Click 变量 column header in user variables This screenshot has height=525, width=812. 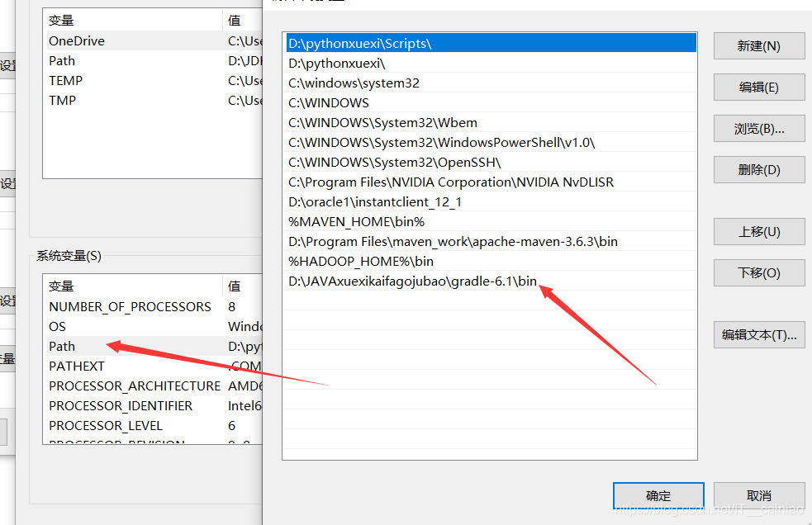[x=134, y=20]
